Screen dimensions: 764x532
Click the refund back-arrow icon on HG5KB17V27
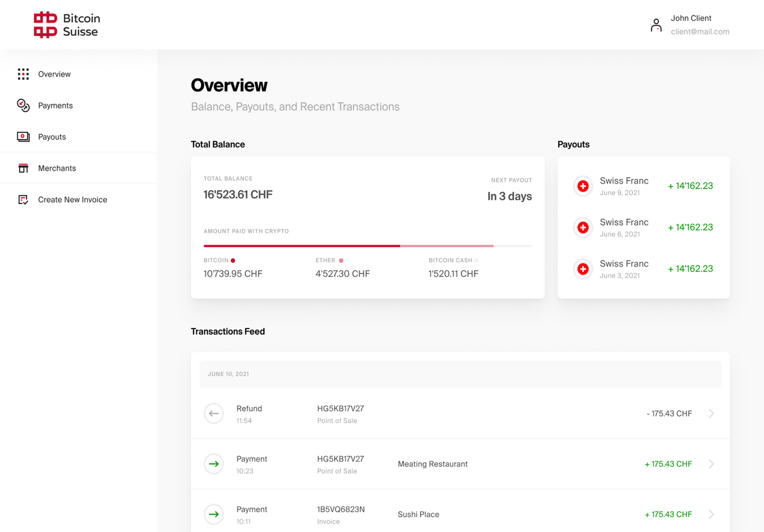pyautogui.click(x=214, y=413)
